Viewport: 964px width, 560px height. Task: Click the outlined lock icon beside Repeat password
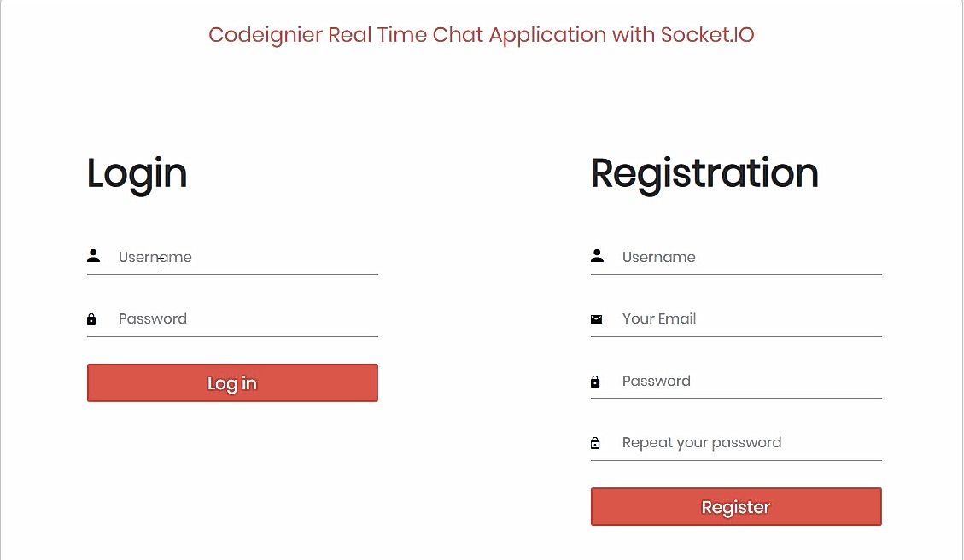click(595, 443)
